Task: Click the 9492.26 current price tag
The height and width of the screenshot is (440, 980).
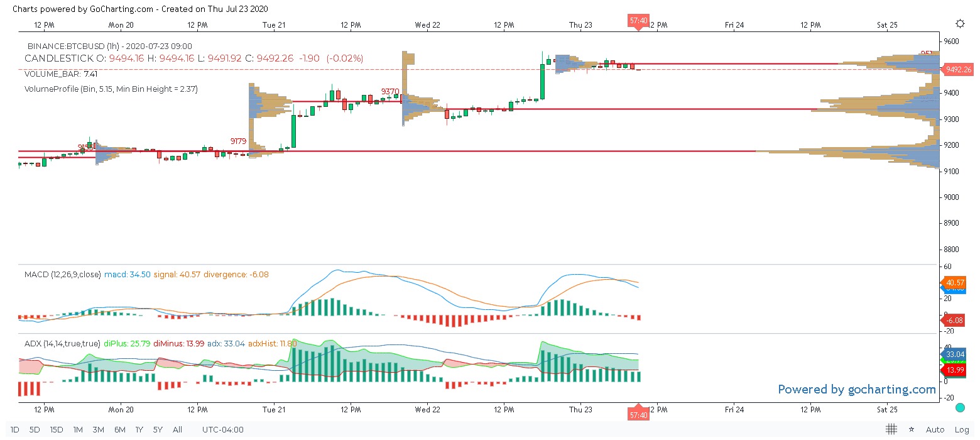Action: (x=959, y=69)
